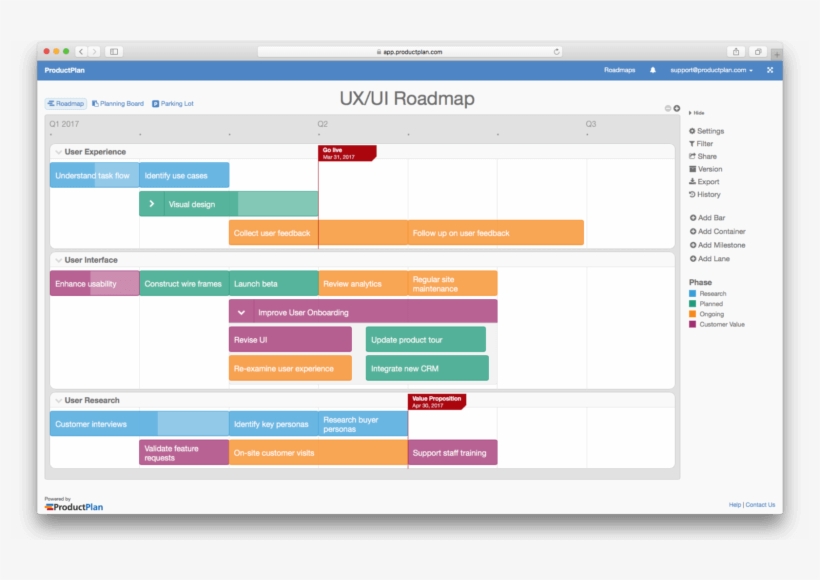
Task: Collapse the User Experience lane
Action: point(58,151)
